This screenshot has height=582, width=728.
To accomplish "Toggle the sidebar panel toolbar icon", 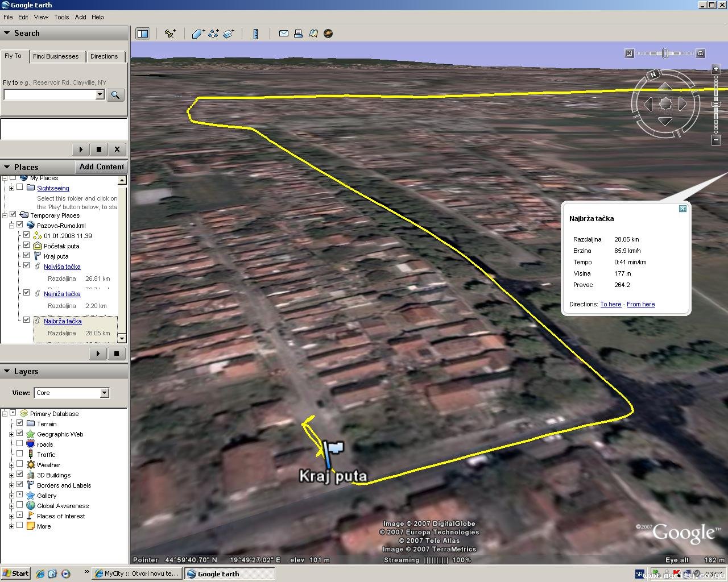I will (143, 34).
